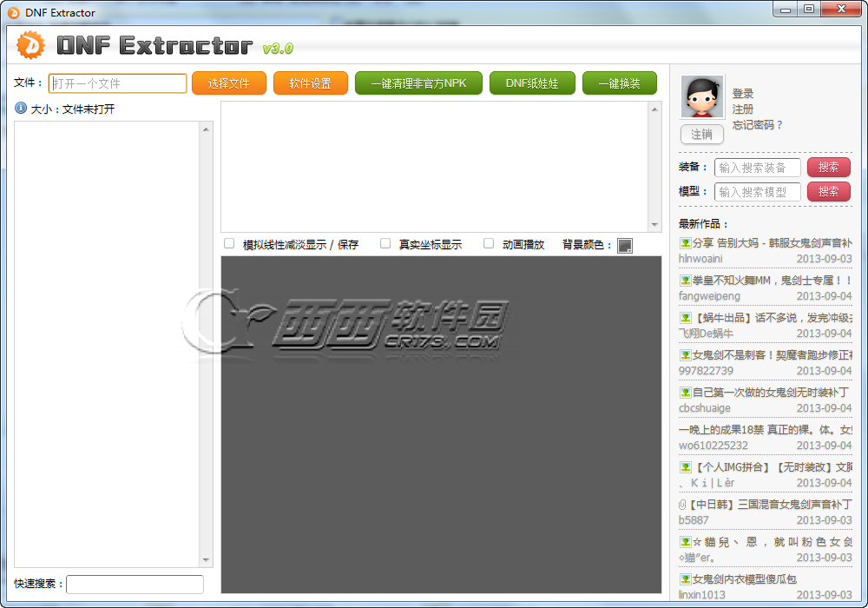Screen dimensions: 868x608
Task: Focus the 文件 open-file input field
Action: 117,83
